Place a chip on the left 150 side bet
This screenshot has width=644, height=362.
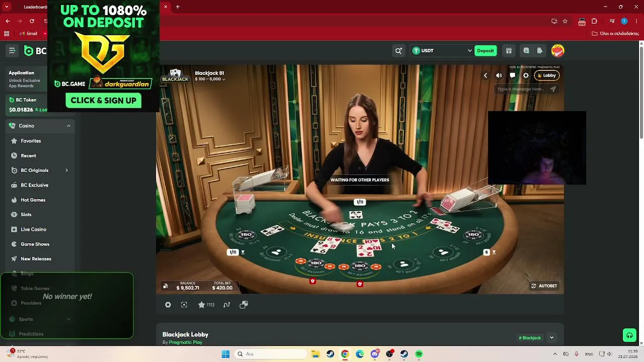click(x=247, y=235)
